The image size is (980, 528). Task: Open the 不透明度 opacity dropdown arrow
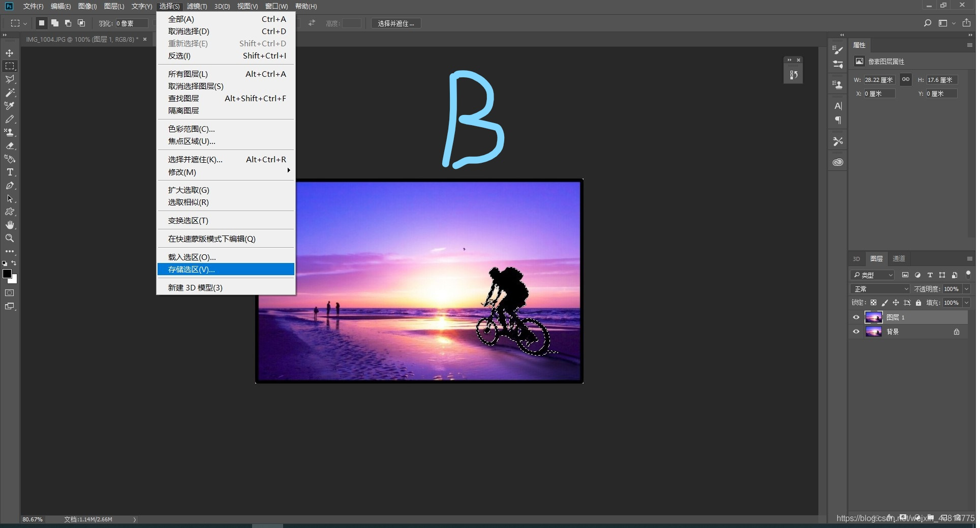click(966, 289)
